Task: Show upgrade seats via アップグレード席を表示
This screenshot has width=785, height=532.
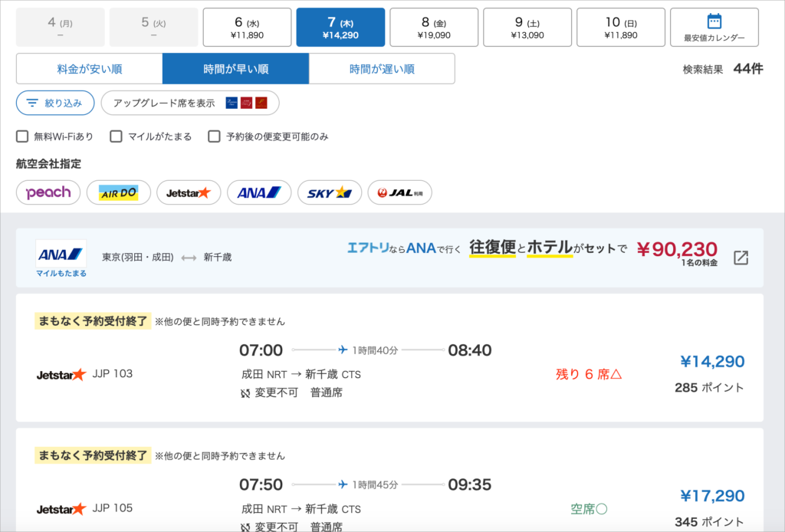Action: point(189,103)
